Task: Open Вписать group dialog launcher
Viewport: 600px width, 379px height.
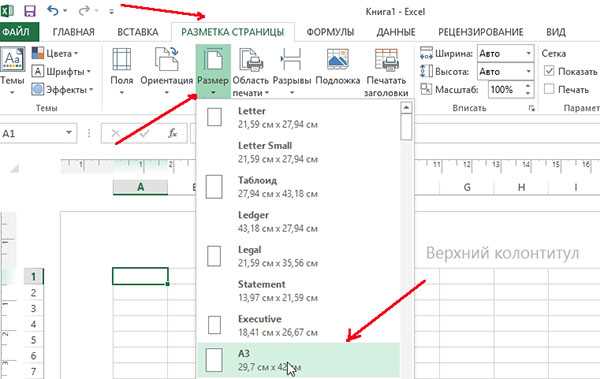Action: (532, 108)
